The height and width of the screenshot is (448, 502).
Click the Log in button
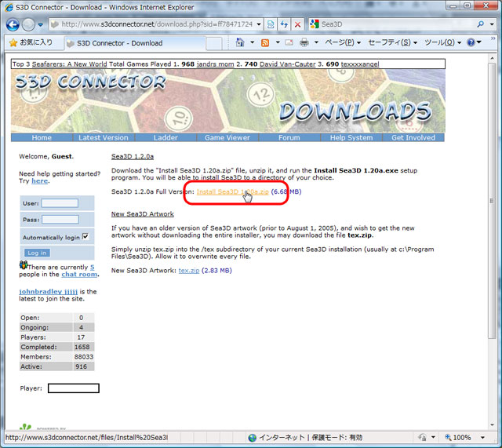(x=37, y=253)
